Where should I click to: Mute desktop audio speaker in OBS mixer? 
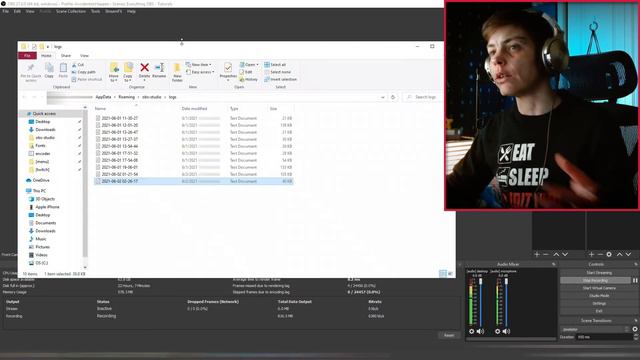tap(480, 331)
